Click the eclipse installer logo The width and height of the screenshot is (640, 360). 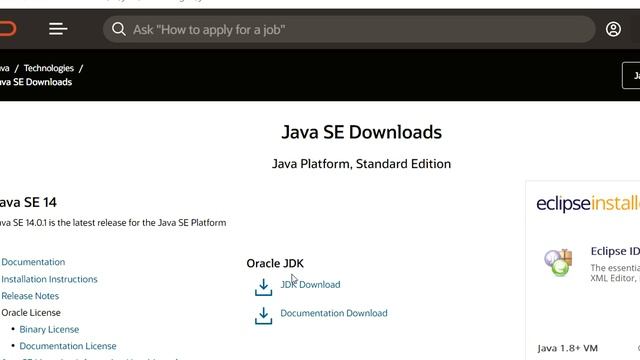[588, 203]
